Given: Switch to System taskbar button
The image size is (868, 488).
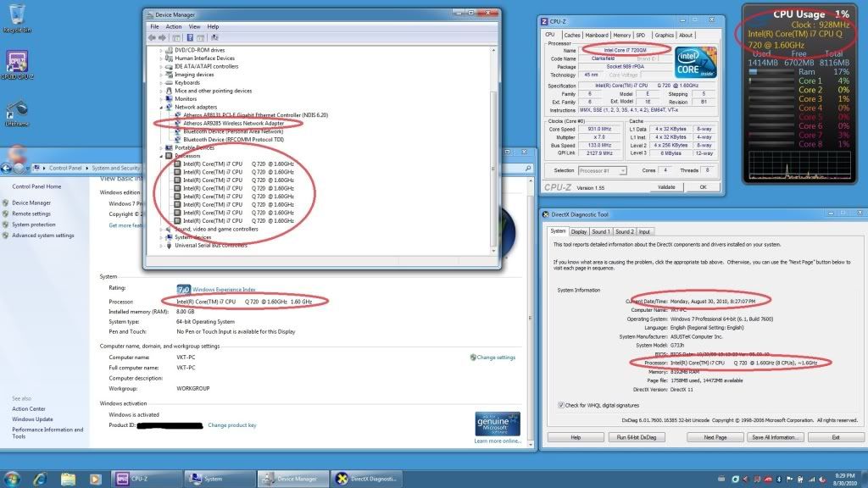Looking at the screenshot, I should (220, 480).
